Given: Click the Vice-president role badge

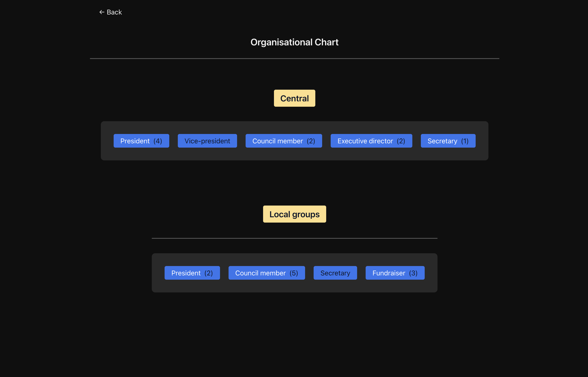Looking at the screenshot, I should pos(207,141).
